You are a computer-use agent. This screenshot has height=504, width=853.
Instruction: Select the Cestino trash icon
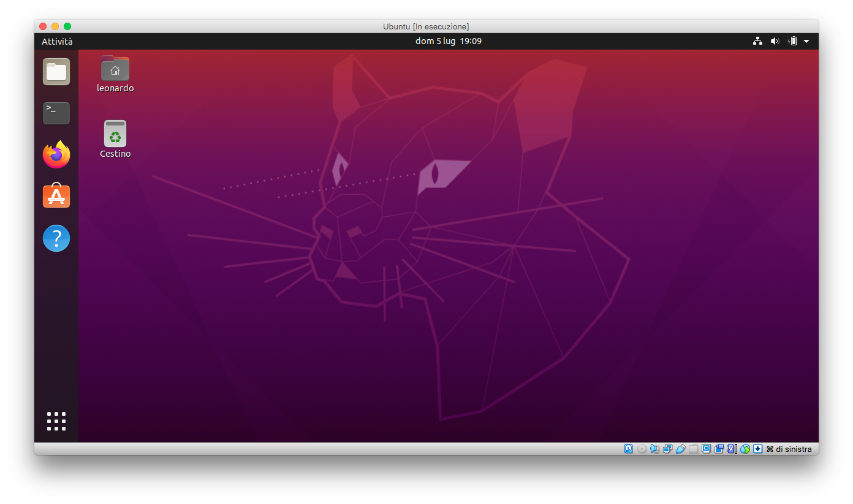(115, 140)
